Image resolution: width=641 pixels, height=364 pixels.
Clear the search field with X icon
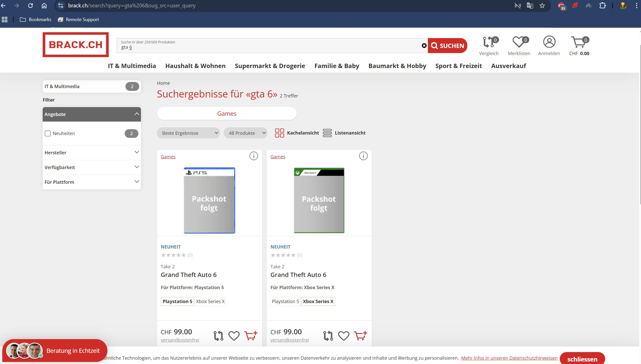coord(424,45)
